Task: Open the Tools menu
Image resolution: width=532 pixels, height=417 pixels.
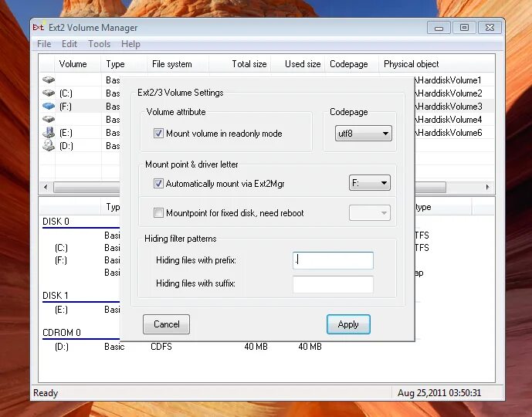Action: pos(99,44)
